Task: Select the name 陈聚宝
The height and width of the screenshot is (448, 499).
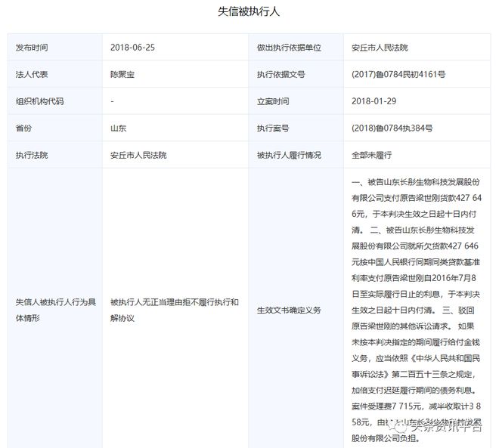Action: (x=122, y=74)
